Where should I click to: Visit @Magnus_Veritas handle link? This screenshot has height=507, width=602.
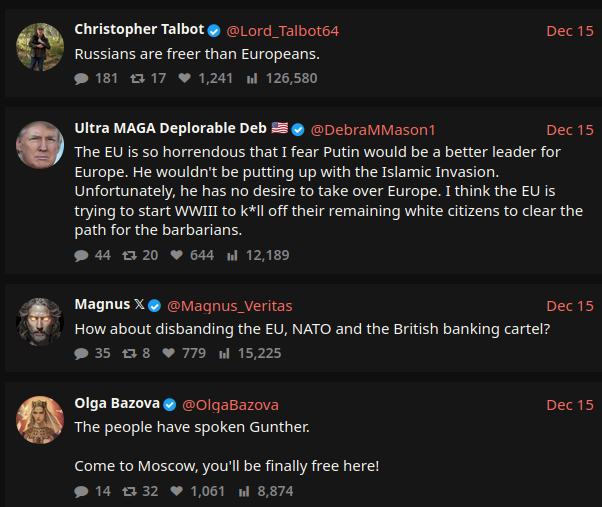coord(229,305)
